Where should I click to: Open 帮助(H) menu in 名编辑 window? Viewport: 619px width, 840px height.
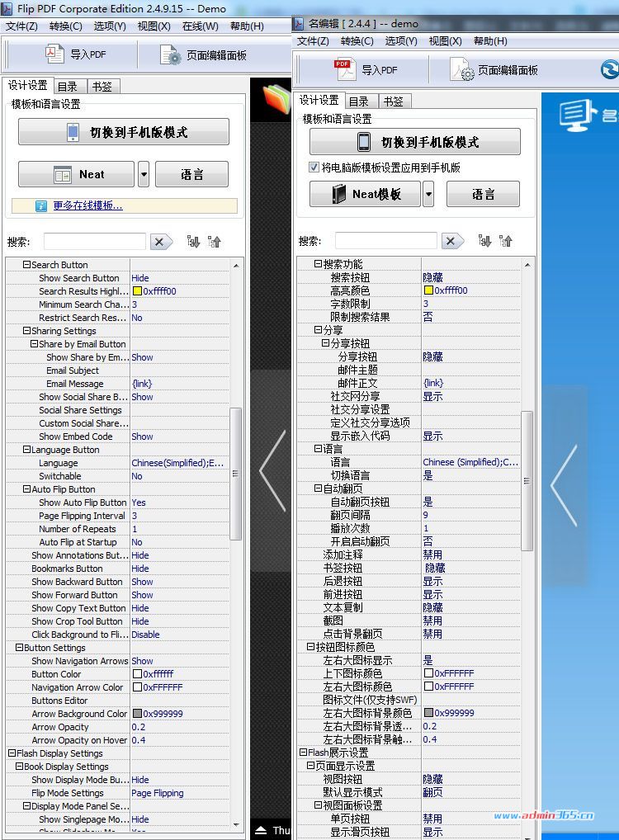pyautogui.click(x=490, y=40)
